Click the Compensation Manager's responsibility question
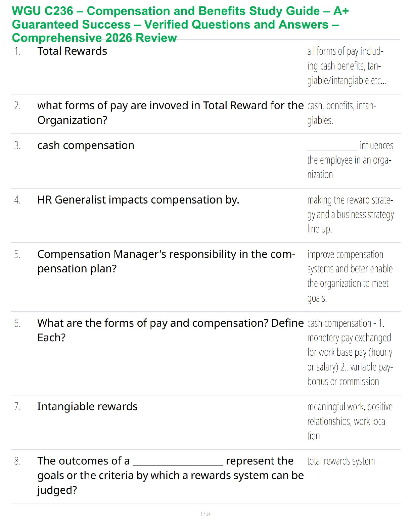Image resolution: width=411 pixels, height=532 pixels. 166,261
